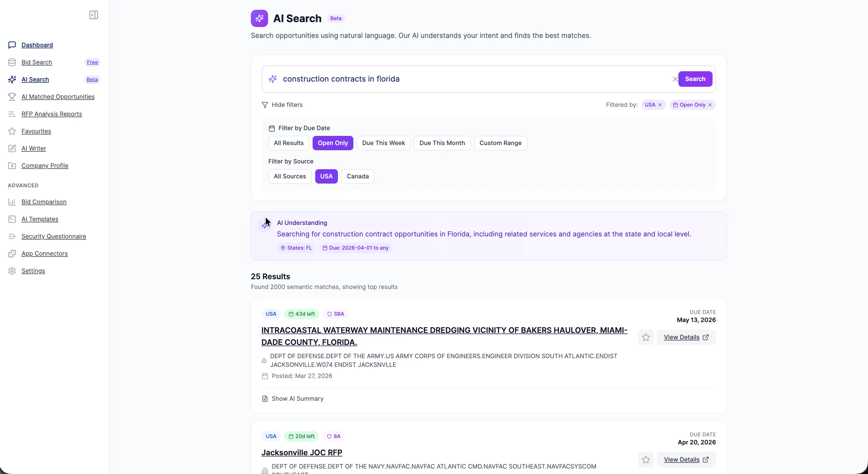
Task: Open Settings page link
Action: 33,271
